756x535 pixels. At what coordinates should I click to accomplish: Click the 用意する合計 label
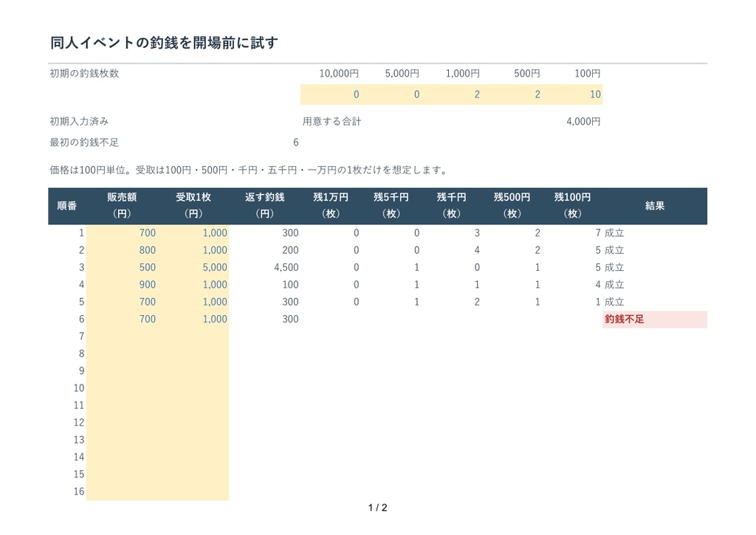tap(331, 122)
